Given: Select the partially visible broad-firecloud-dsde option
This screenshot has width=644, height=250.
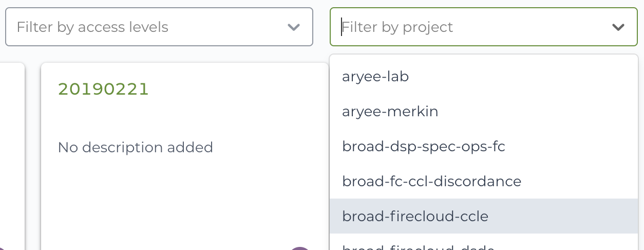Looking at the screenshot, I should coord(484,242).
